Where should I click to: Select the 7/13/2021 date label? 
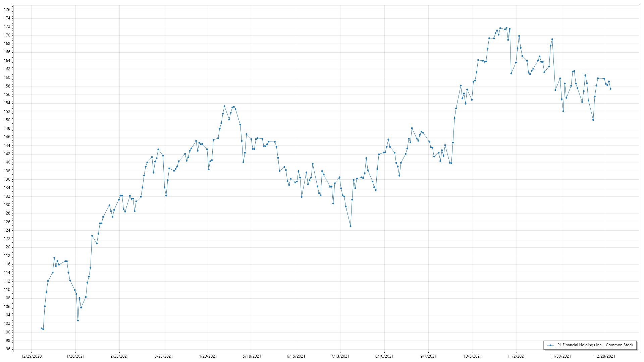(x=340, y=356)
